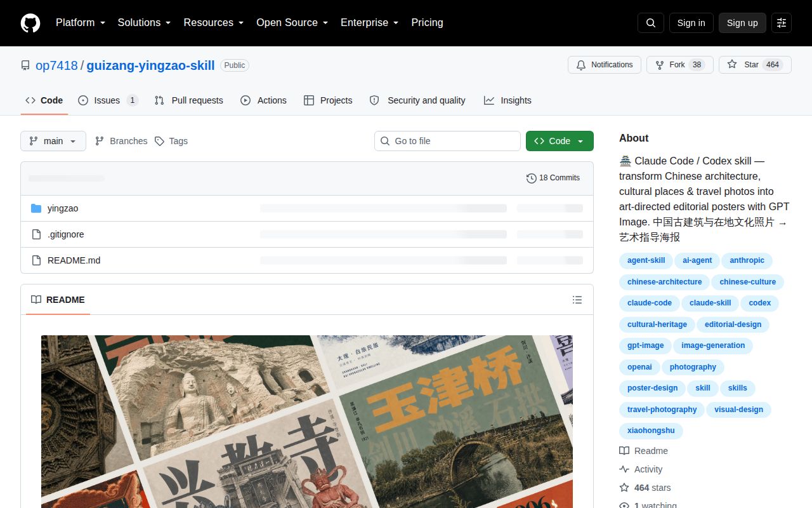The width and height of the screenshot is (812, 508).
Task: Click the README.md file icon
Action: point(36,260)
